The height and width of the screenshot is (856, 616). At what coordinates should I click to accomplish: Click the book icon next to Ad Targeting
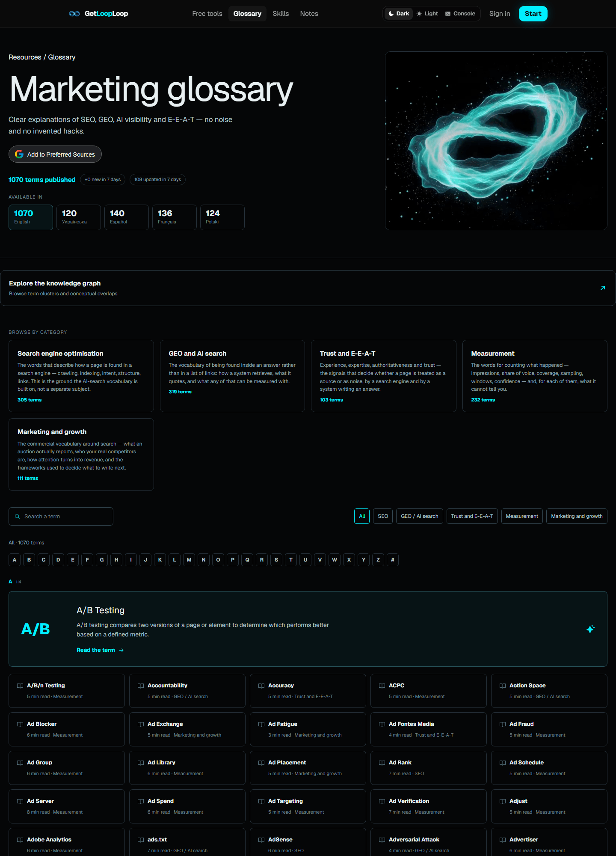click(x=261, y=801)
